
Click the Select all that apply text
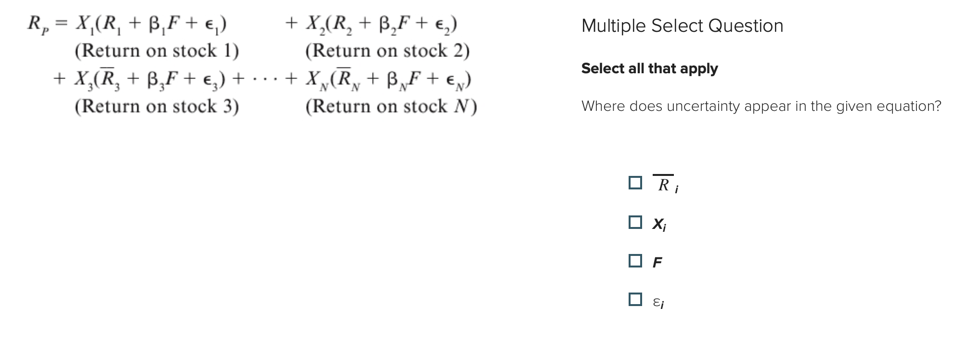pyautogui.click(x=649, y=68)
